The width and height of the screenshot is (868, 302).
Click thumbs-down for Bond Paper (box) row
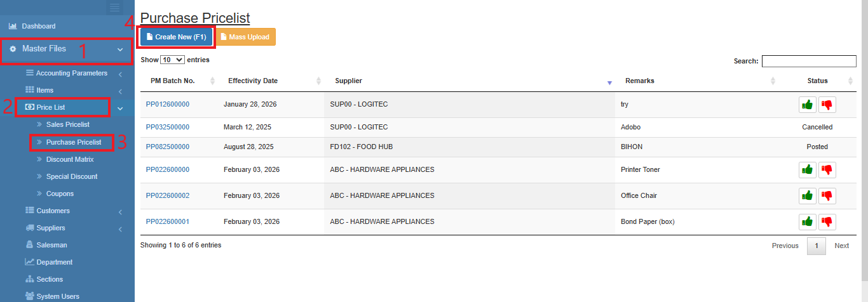tap(827, 221)
